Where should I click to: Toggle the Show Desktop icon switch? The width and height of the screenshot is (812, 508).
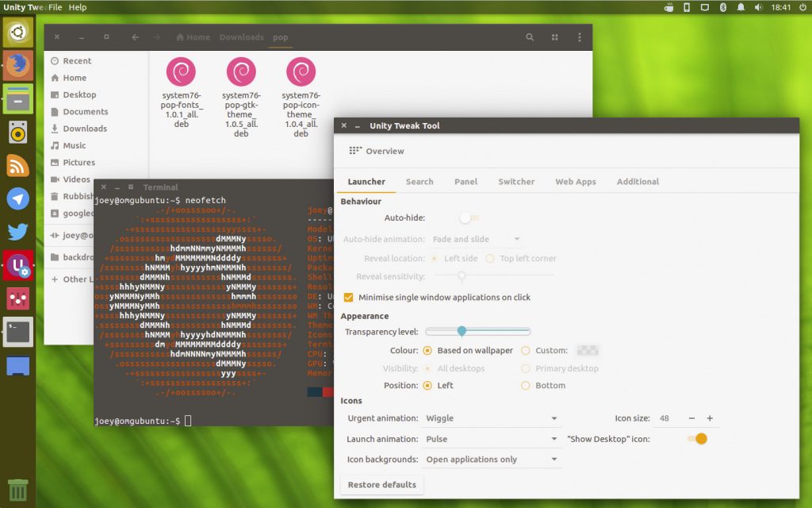pos(697,439)
